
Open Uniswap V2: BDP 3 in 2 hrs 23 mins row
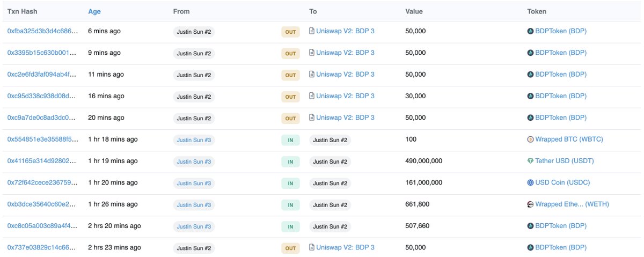(x=345, y=247)
